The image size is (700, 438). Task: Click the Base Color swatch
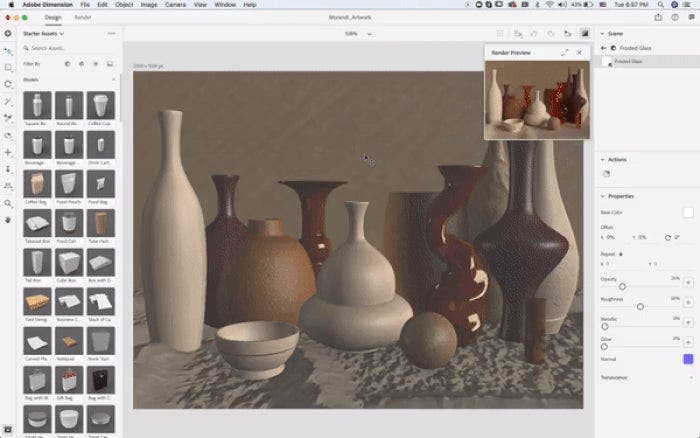688,213
